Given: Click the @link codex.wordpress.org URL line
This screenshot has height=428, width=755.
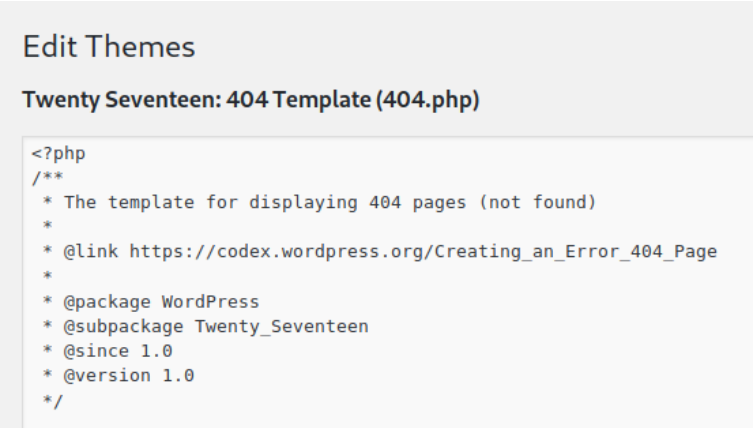Looking at the screenshot, I should pos(380,252).
